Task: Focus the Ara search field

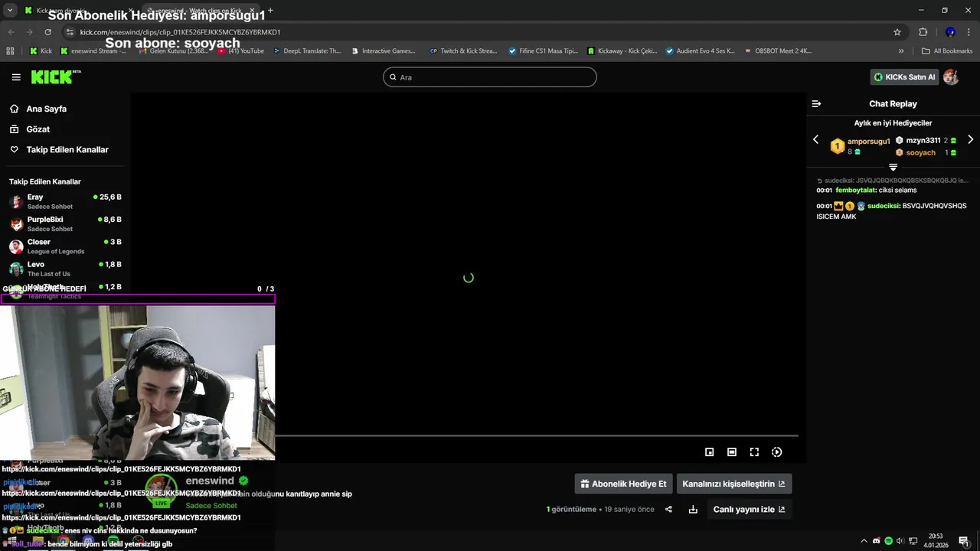Action: (490, 77)
